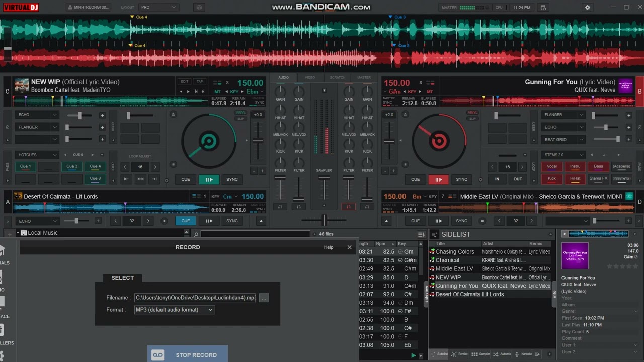The height and width of the screenshot is (362, 644).
Task: Click the pitch plus icon on deck C
Action: pyautogui.click(x=262, y=171)
